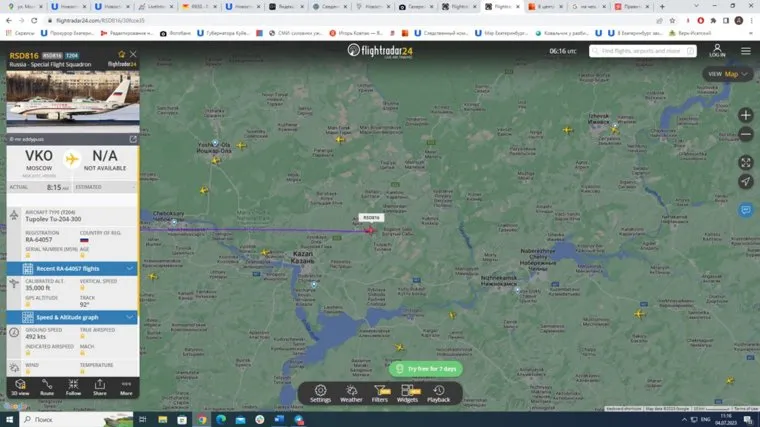Open the Share flight option

pos(100,386)
